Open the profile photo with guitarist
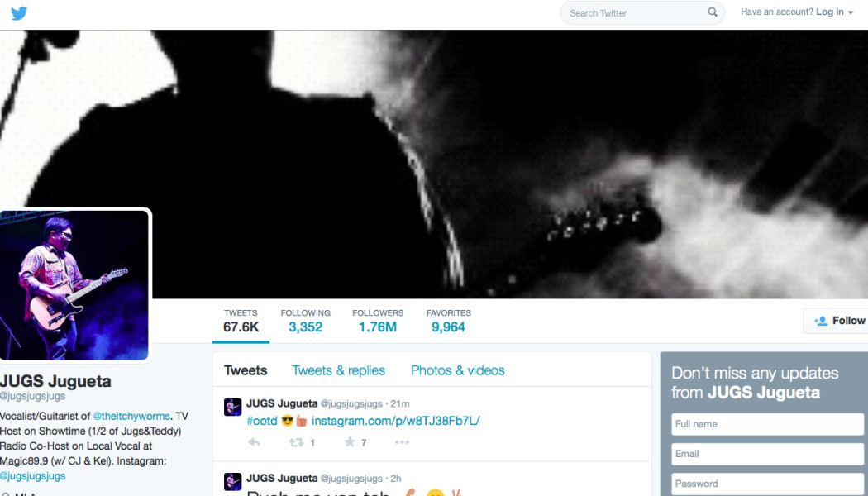The width and height of the screenshot is (868, 496). pos(74,285)
